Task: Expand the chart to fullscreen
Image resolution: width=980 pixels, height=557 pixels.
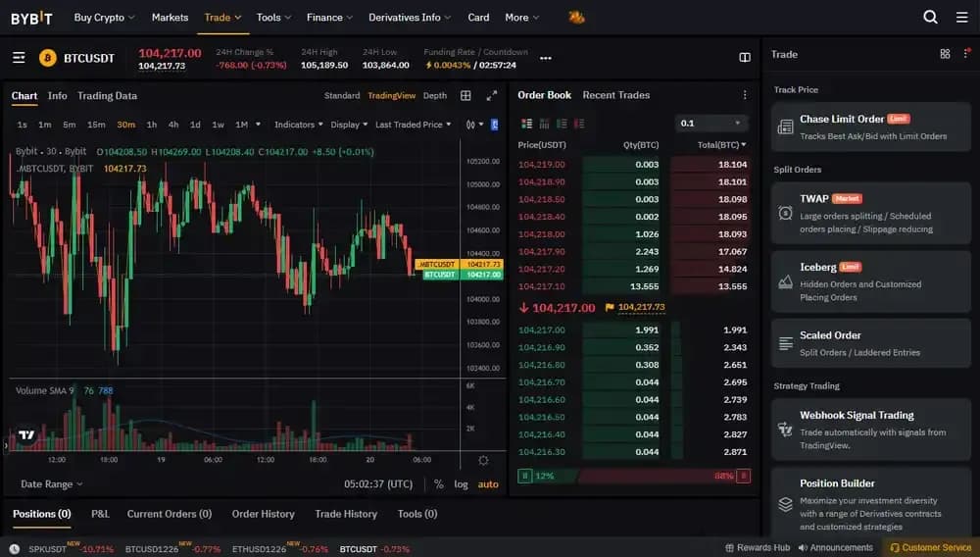Action: tap(492, 96)
